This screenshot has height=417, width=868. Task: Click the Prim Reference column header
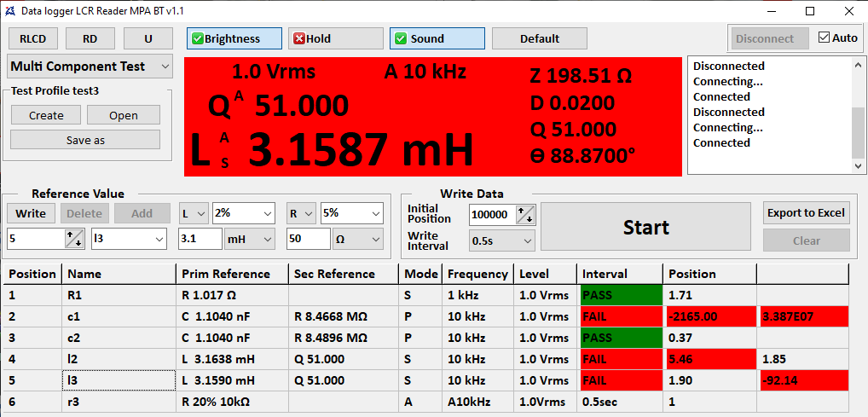pos(232,274)
